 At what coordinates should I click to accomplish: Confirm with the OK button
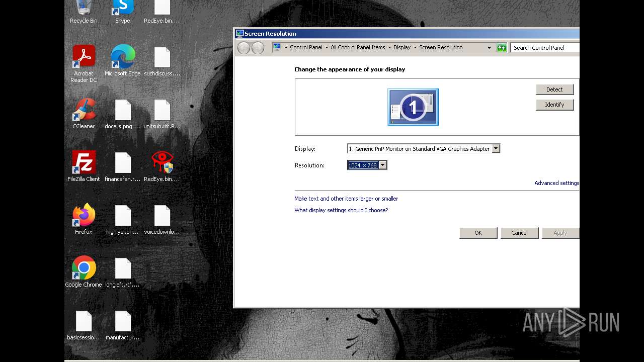478,233
